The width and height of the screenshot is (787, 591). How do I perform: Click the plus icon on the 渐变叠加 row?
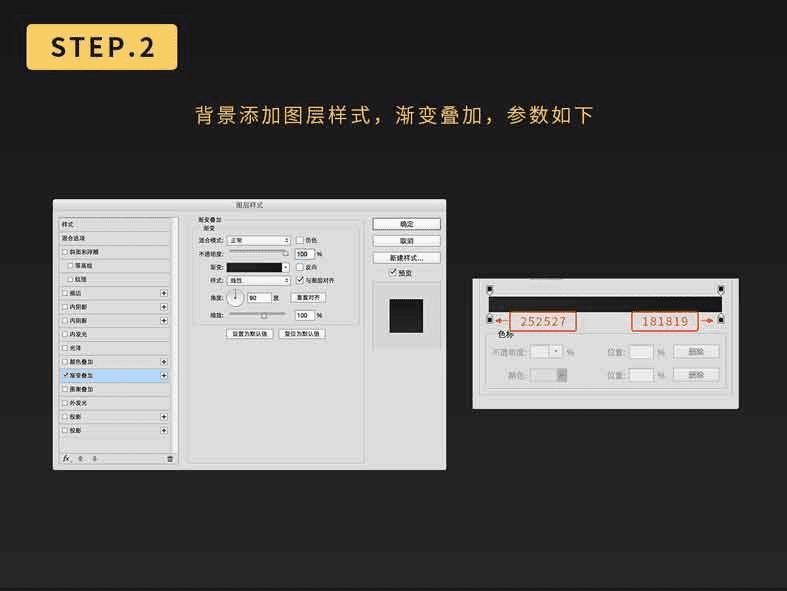(164, 376)
